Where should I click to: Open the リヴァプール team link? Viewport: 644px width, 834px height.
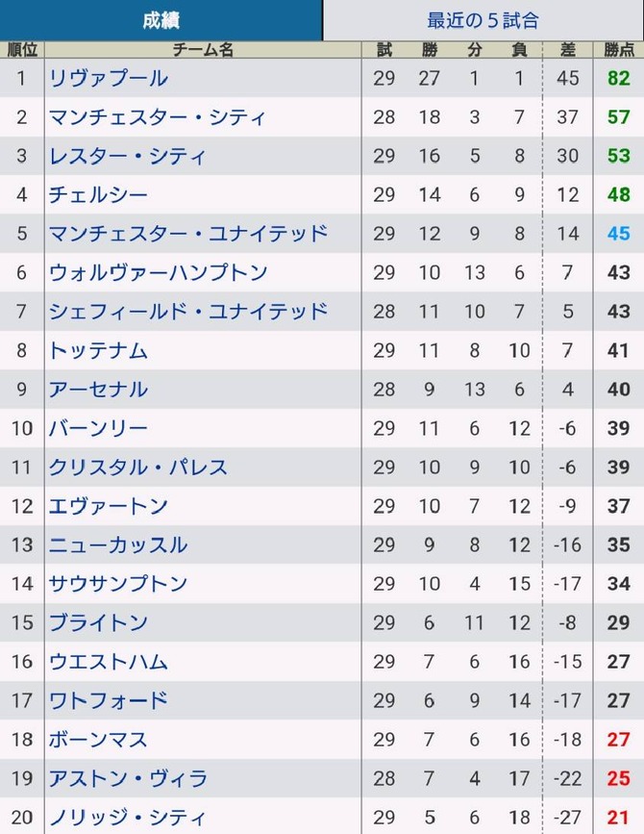109,78
